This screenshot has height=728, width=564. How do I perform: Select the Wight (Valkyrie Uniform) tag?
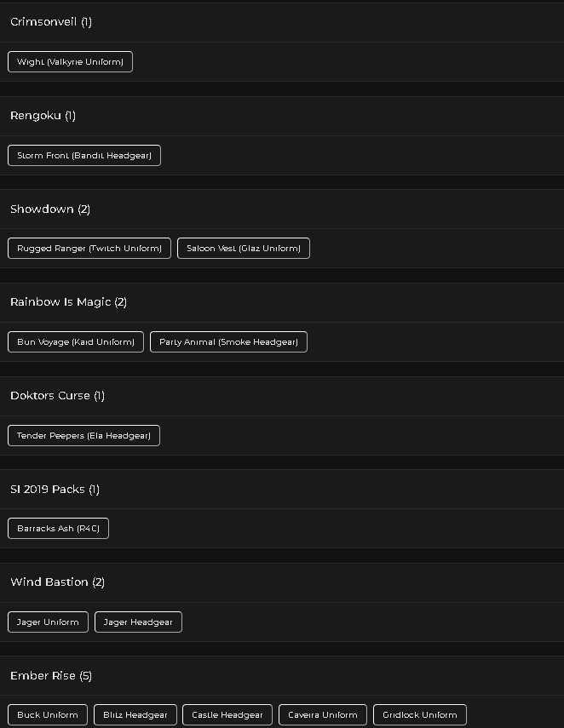[x=70, y=62]
